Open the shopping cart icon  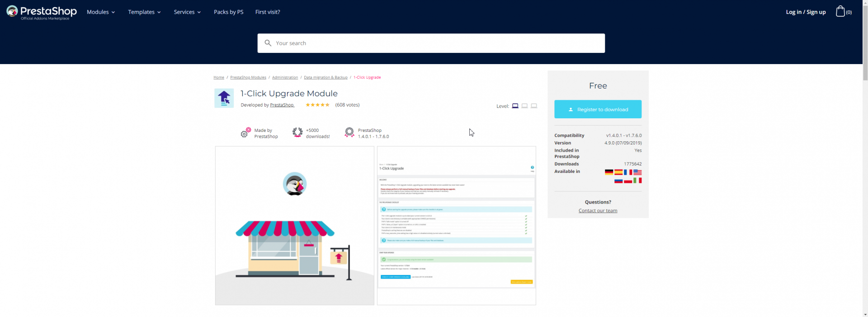(x=840, y=11)
